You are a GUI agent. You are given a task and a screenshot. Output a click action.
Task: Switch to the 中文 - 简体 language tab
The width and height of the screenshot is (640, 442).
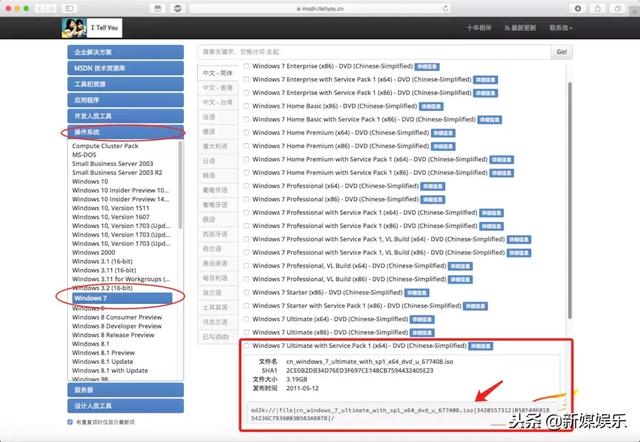tap(218, 73)
